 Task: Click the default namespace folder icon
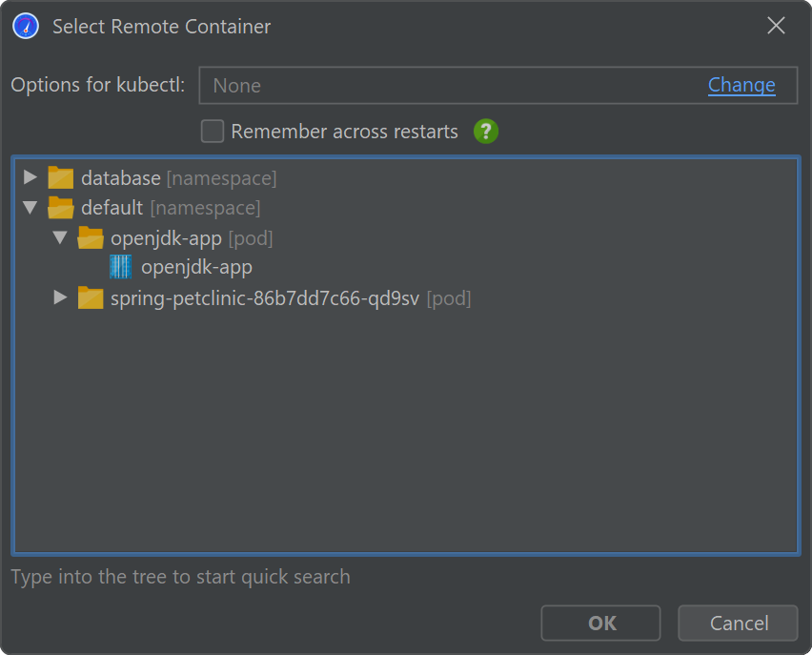[x=61, y=208]
